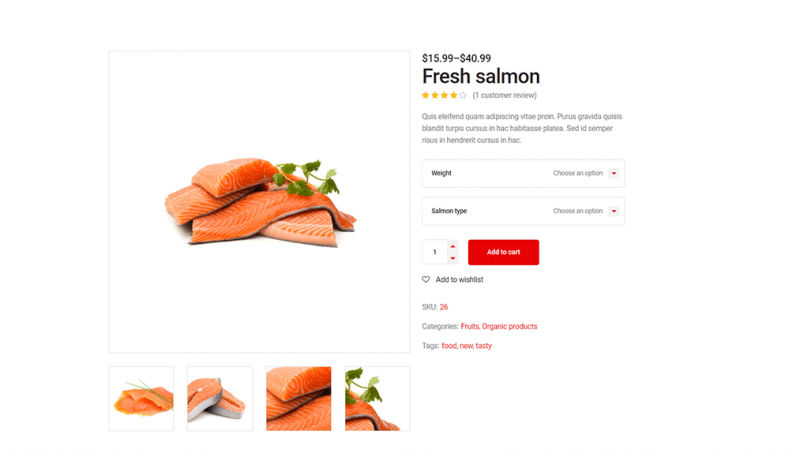
Task: Decrease quantity with the down arrow
Action: [x=453, y=258]
